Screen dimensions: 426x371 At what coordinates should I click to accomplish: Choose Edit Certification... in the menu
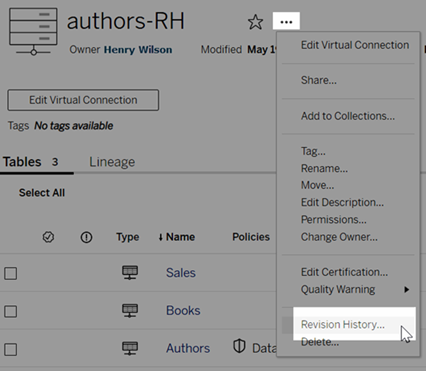click(344, 272)
